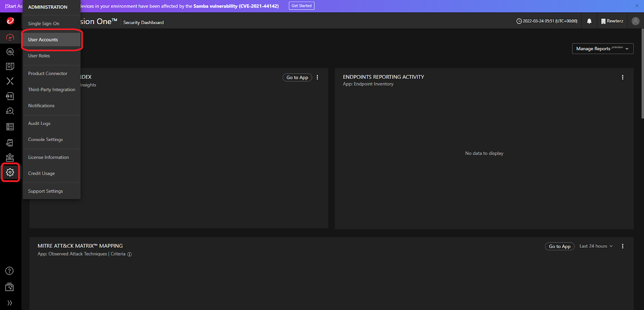Click the Trend Micro logo icon

(10, 21)
